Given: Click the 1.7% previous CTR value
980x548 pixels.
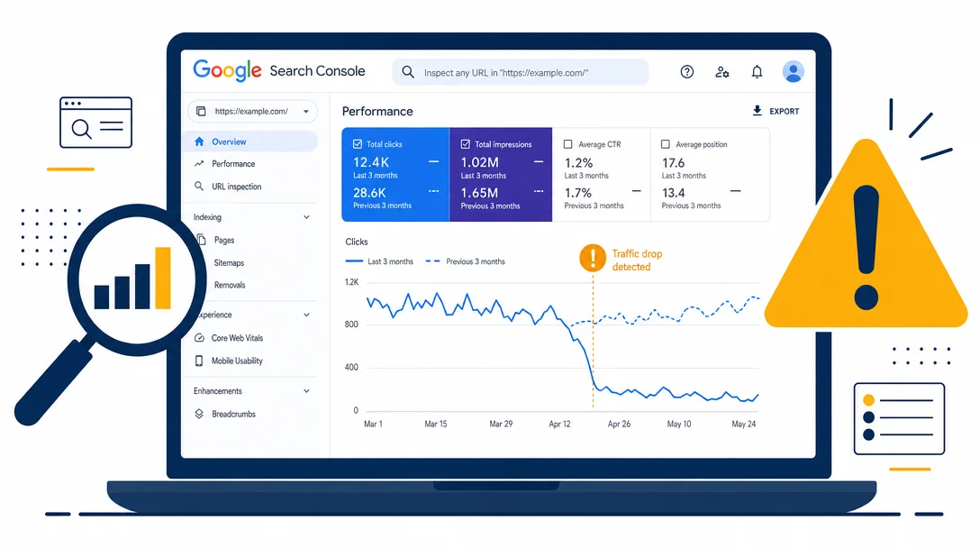Looking at the screenshot, I should (577, 193).
